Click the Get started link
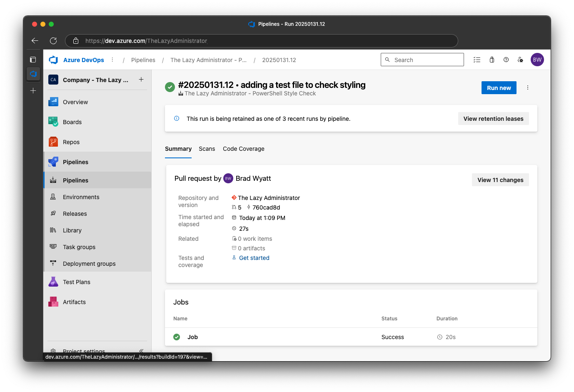Image resolution: width=574 pixels, height=392 pixels. [254, 258]
